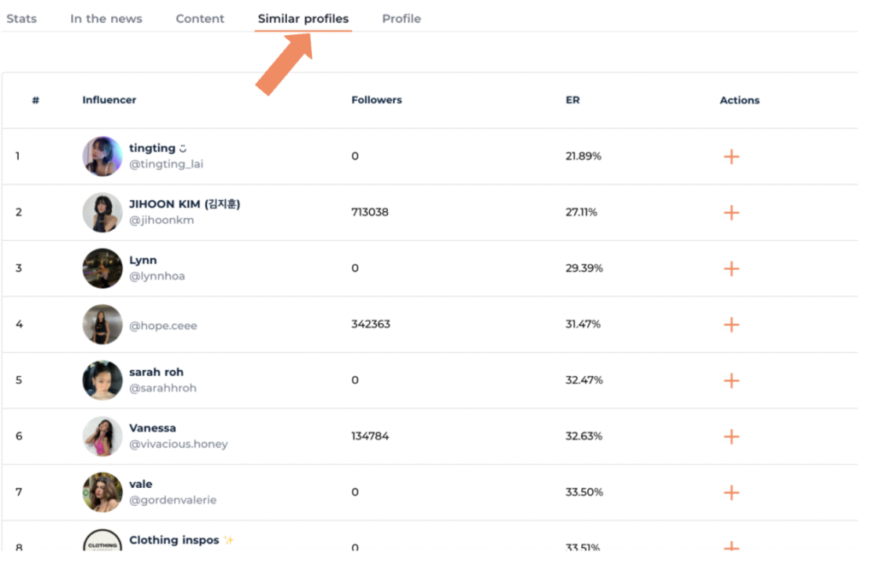Add Vanessa using the plus icon
This screenshot has height=588, width=875.
point(731,437)
